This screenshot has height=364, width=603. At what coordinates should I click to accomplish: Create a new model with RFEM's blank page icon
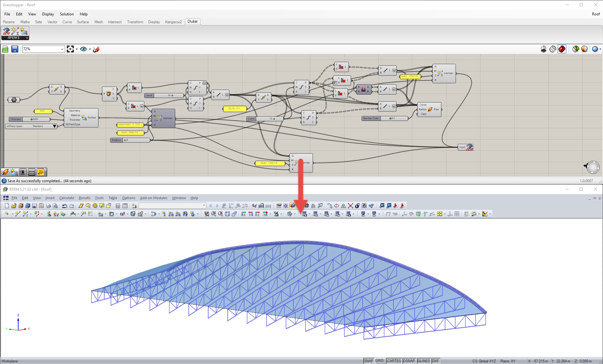(6, 206)
